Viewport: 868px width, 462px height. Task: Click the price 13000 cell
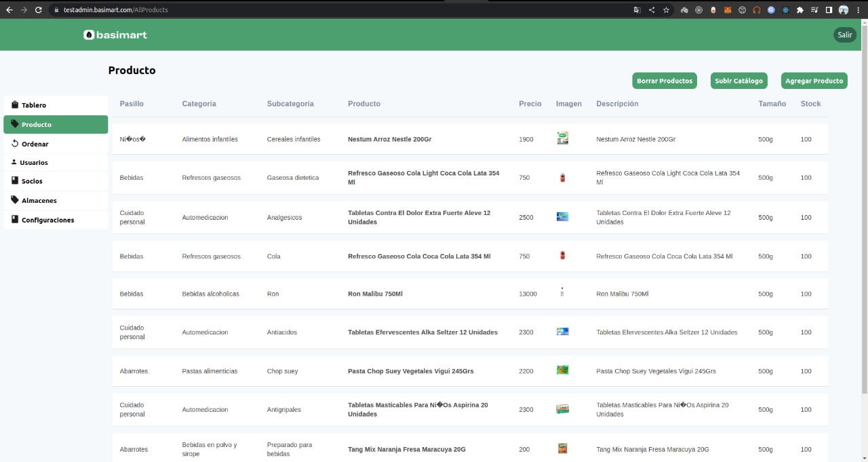tap(528, 294)
